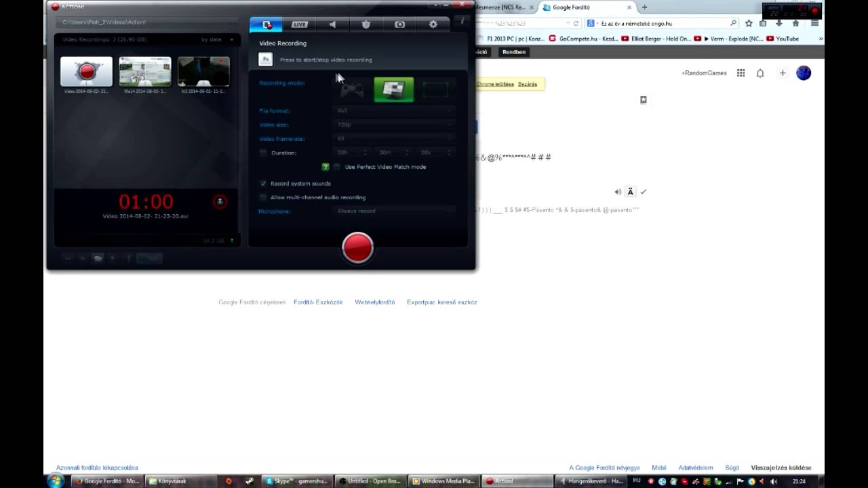Click the home icon in browser toolbar
This screenshot has width=868, height=488.
(795, 23)
